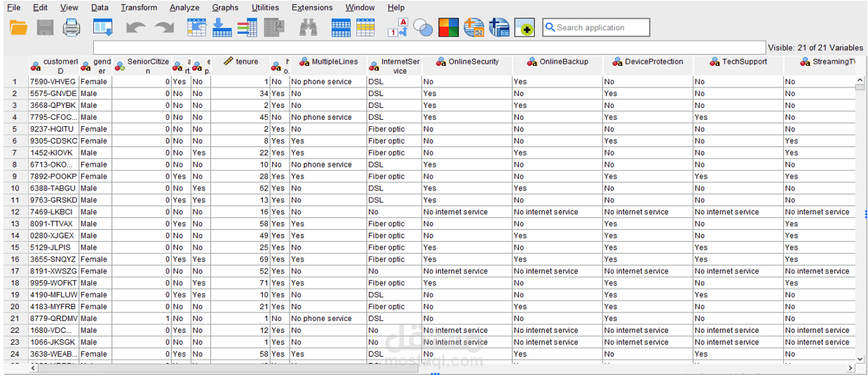Open the Utilities menu
Image resolution: width=868 pixels, height=377 pixels.
tap(265, 8)
